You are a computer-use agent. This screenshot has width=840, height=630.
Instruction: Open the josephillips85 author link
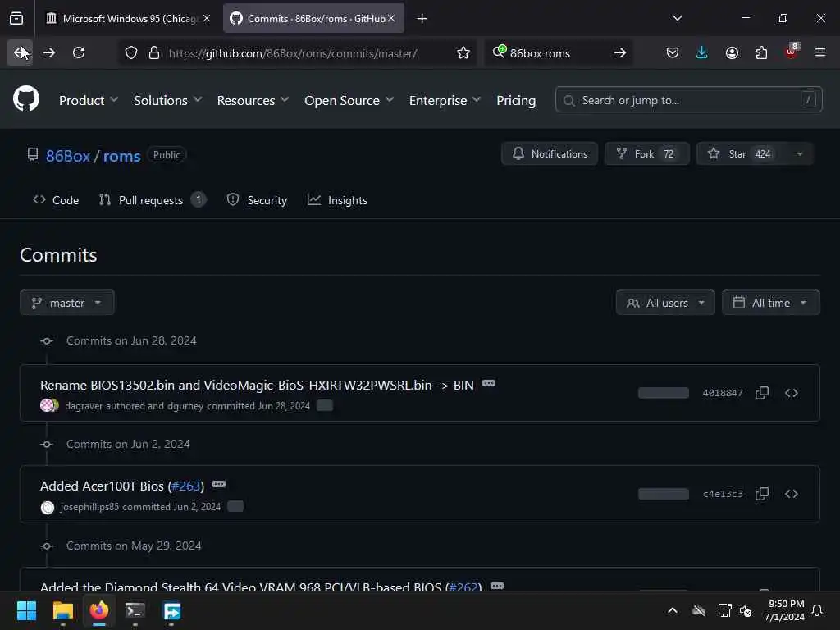[x=89, y=506]
